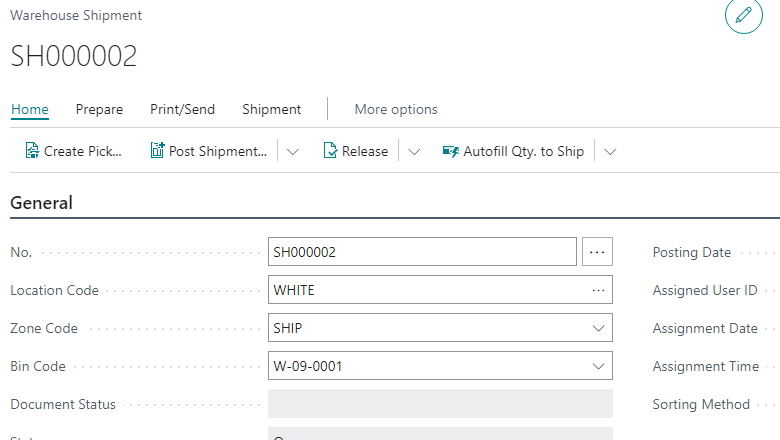The width and height of the screenshot is (780, 440).
Task: Click the SH000002 page title
Action: click(x=74, y=56)
